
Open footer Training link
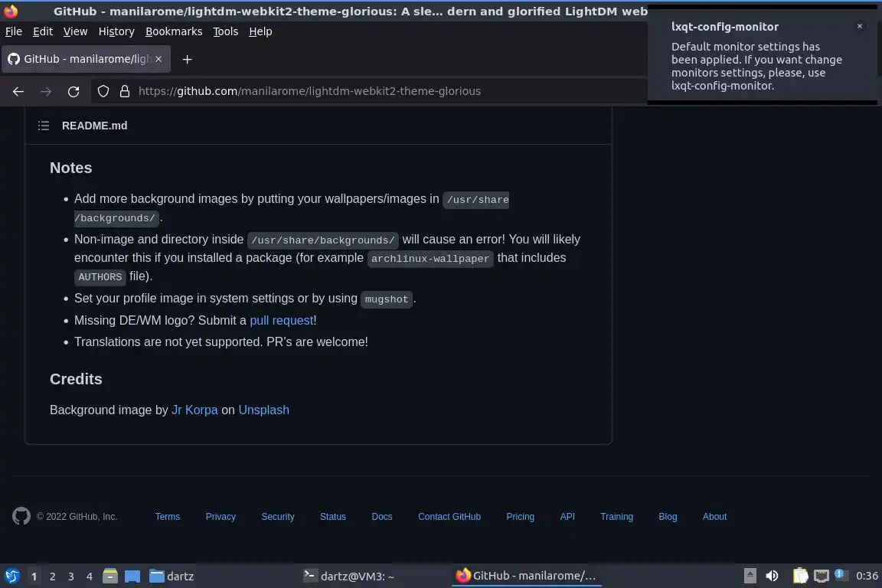coord(616,517)
